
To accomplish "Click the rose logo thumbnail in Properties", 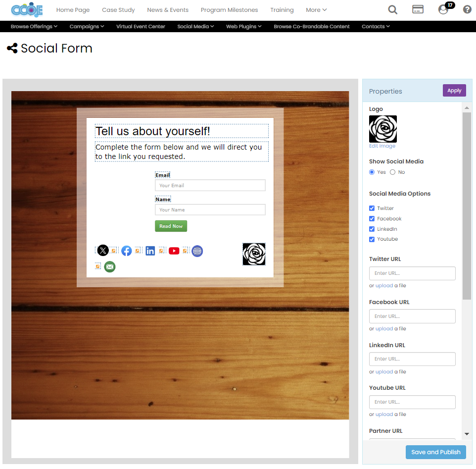I will (383, 129).
